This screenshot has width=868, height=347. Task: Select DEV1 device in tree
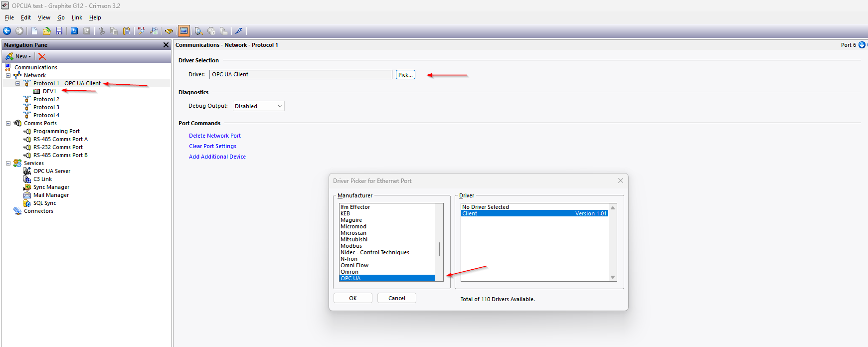[x=49, y=91]
